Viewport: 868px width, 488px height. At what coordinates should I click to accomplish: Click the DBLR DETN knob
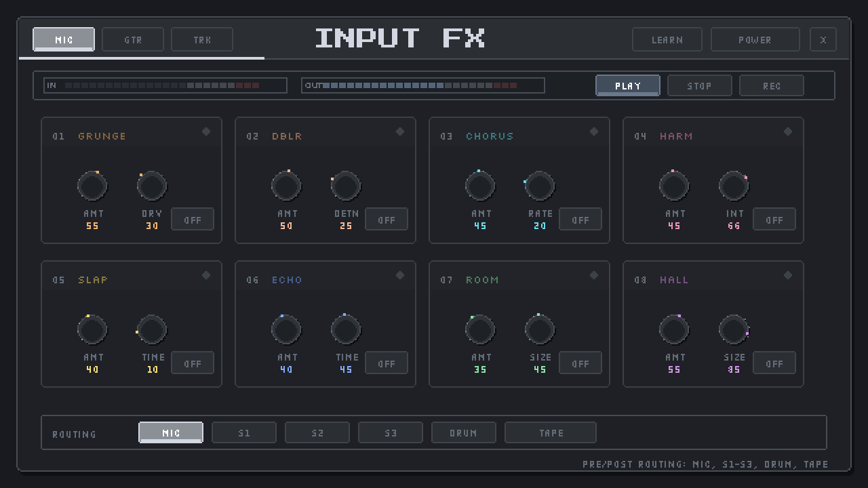point(346,186)
